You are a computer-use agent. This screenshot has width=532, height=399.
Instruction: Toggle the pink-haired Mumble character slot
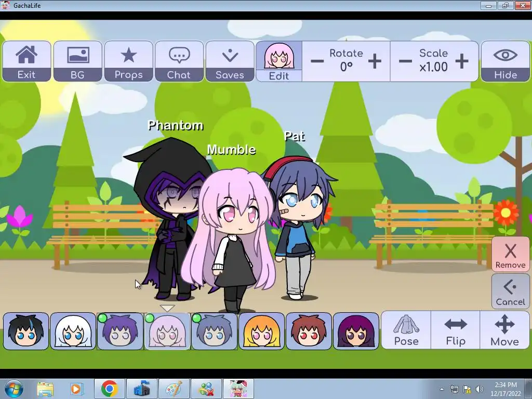click(x=167, y=331)
